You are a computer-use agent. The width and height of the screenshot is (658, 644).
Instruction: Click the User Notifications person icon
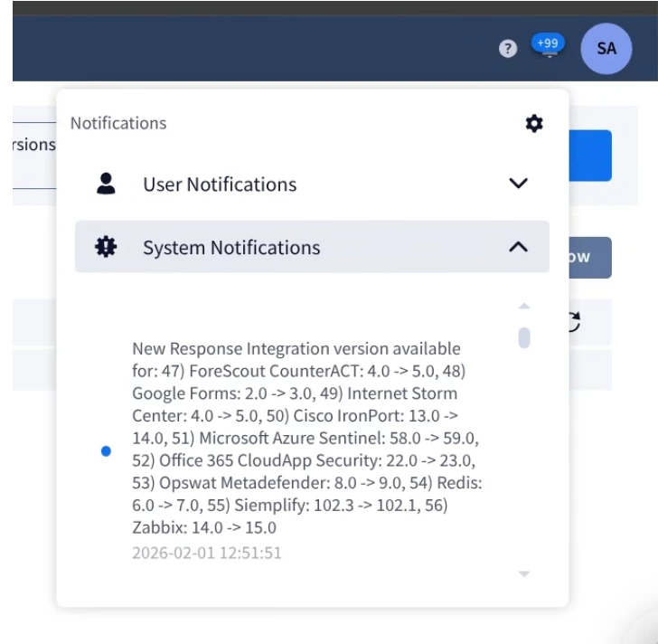(x=106, y=184)
